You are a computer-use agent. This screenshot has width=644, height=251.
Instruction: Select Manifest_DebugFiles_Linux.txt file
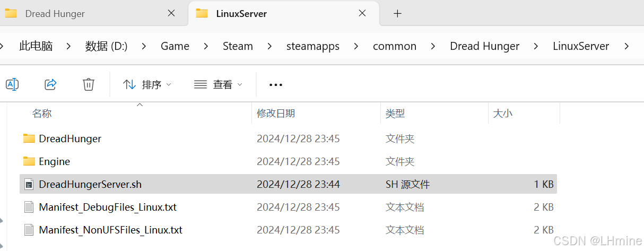[x=288, y=207]
